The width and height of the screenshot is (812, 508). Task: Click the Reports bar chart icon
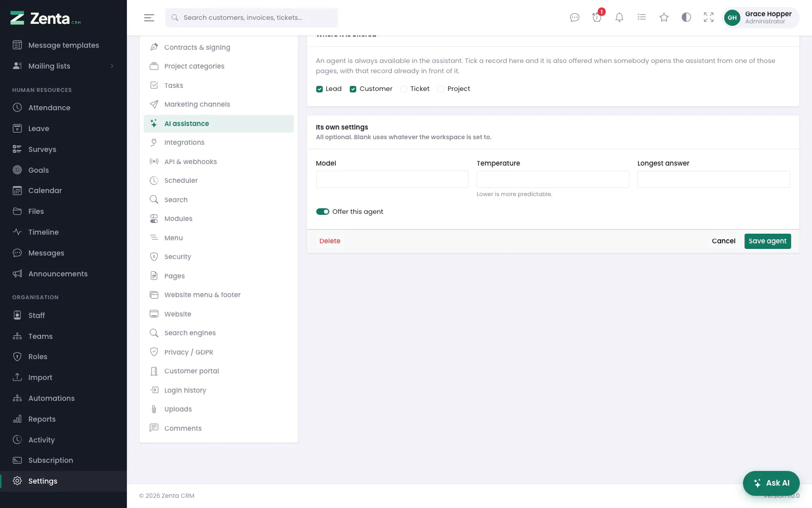coord(17,419)
